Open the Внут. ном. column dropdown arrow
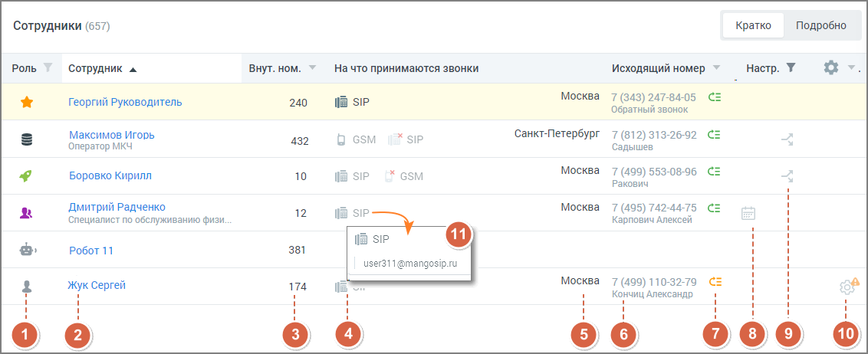Screen dimensions: 868x354 pos(312,68)
